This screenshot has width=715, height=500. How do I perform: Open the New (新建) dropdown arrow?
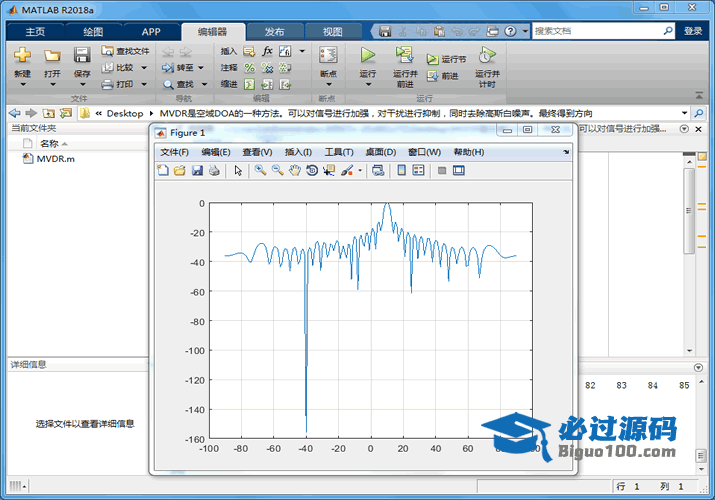(x=23, y=84)
